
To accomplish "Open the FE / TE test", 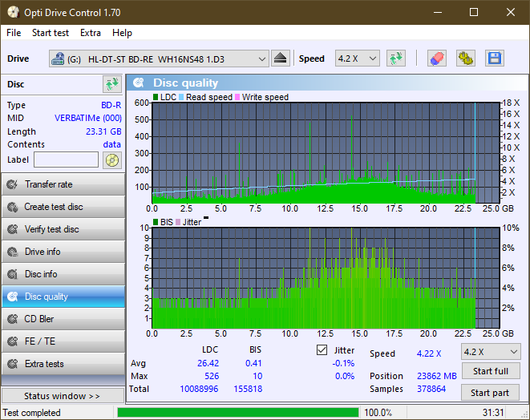I will click(63, 341).
